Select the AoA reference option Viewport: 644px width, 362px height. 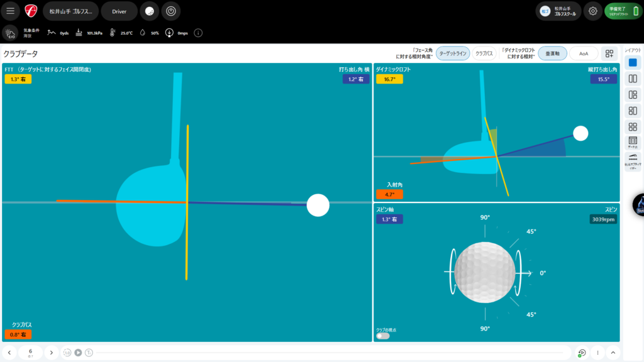[x=584, y=53]
